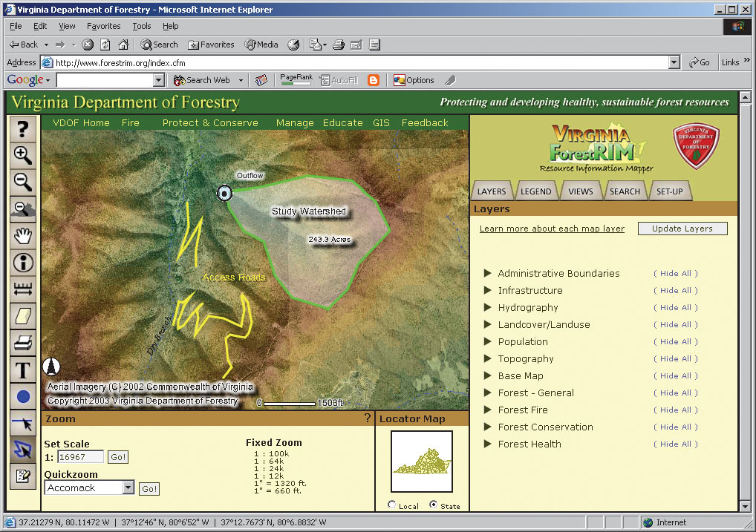Select the Text label T tool

point(23,370)
